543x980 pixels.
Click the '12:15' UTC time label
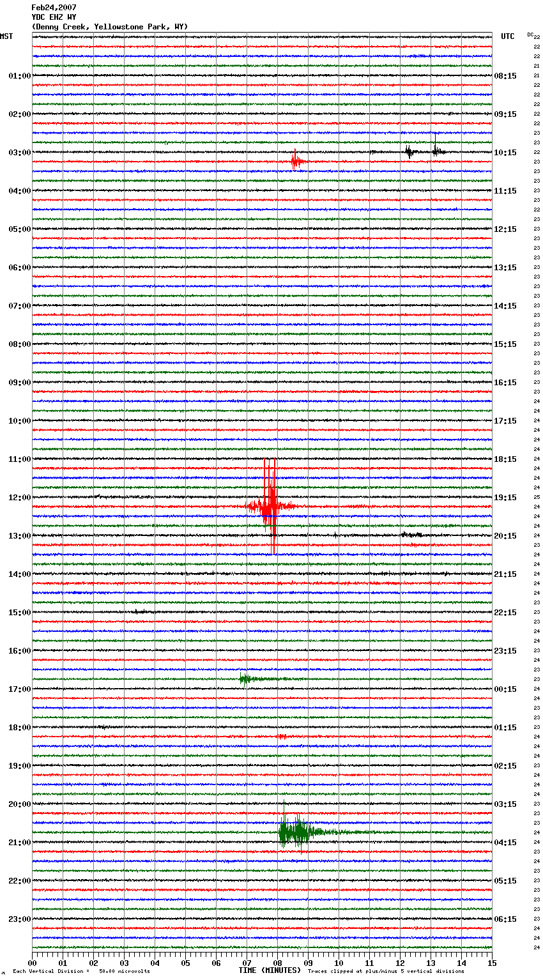point(505,229)
